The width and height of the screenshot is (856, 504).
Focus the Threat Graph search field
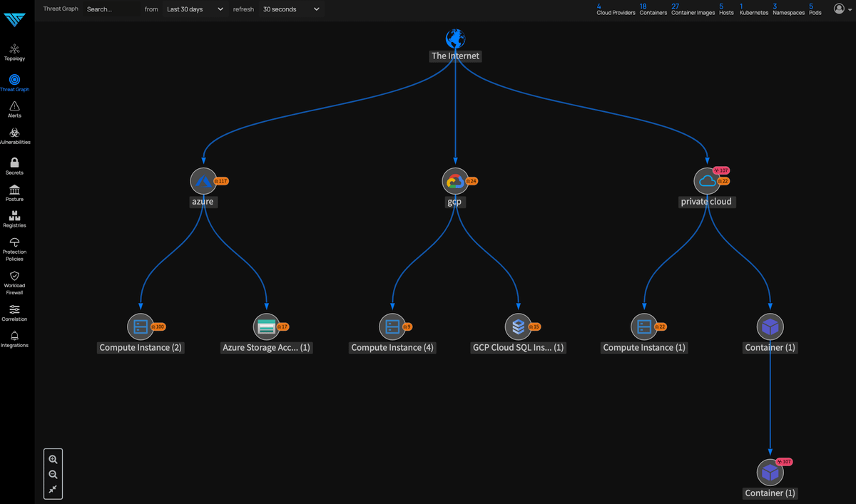point(111,9)
